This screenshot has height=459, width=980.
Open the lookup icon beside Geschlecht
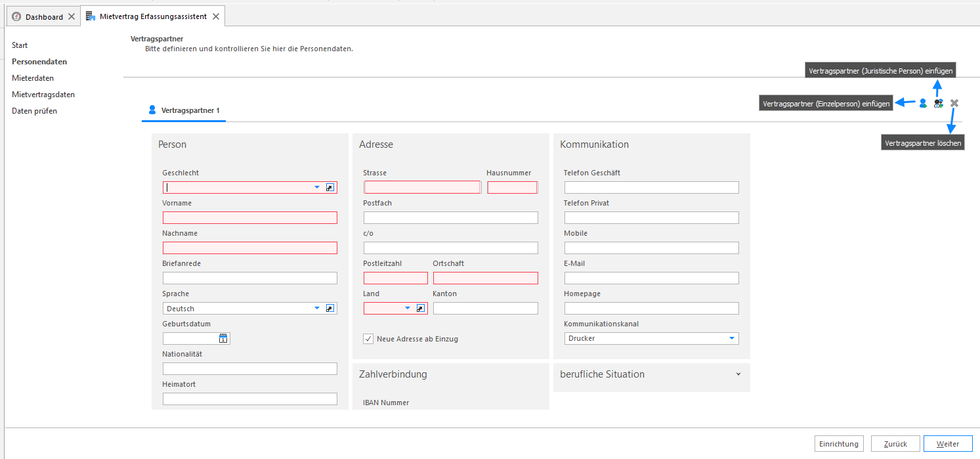[330, 187]
